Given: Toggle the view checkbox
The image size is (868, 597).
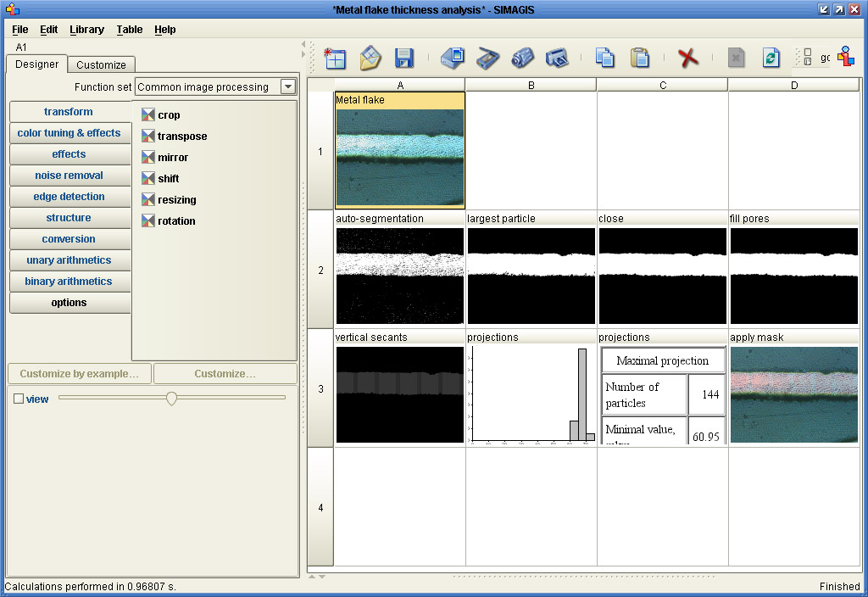Looking at the screenshot, I should pyautogui.click(x=19, y=399).
